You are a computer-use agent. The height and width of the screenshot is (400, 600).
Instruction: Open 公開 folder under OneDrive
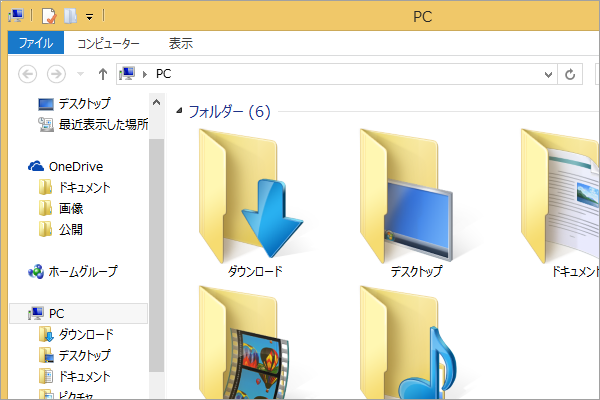(61, 230)
